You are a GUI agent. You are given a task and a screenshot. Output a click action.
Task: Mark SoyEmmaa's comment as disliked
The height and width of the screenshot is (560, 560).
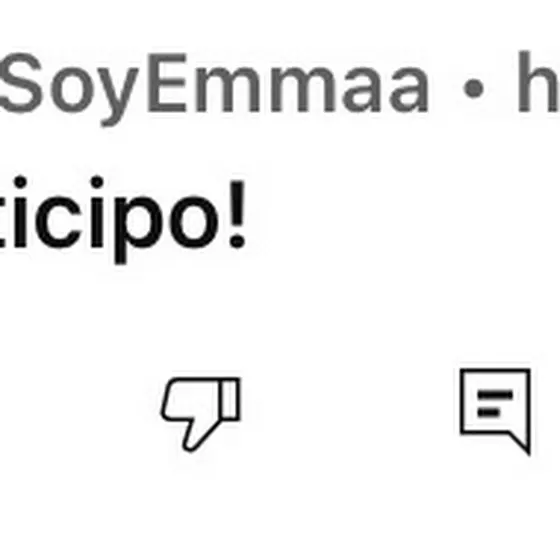coord(201,414)
